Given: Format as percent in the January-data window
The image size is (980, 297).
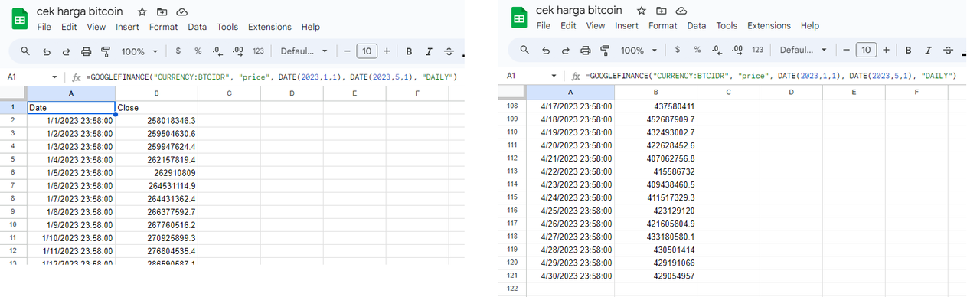Looking at the screenshot, I should click(x=198, y=51).
